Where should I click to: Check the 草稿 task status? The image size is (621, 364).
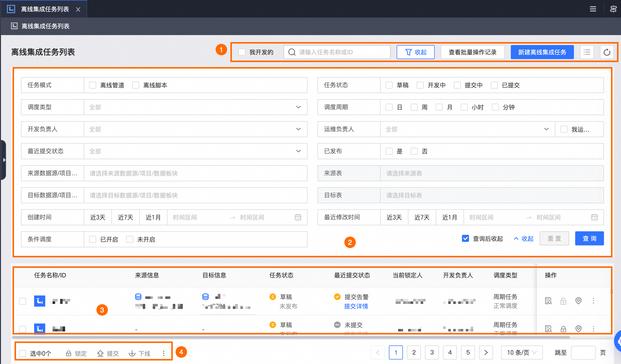click(389, 85)
